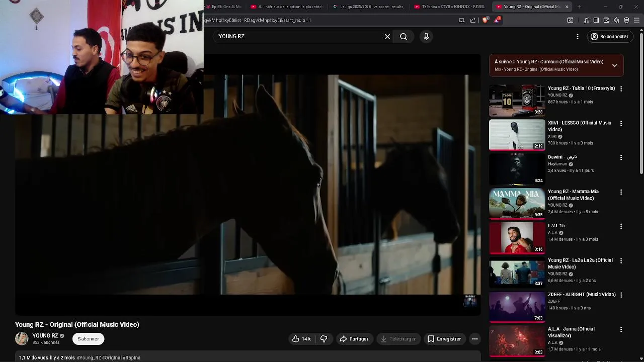The width and height of the screenshot is (644, 362).
Task: Open the Brave Rewards triangle icon
Action: [x=497, y=20]
